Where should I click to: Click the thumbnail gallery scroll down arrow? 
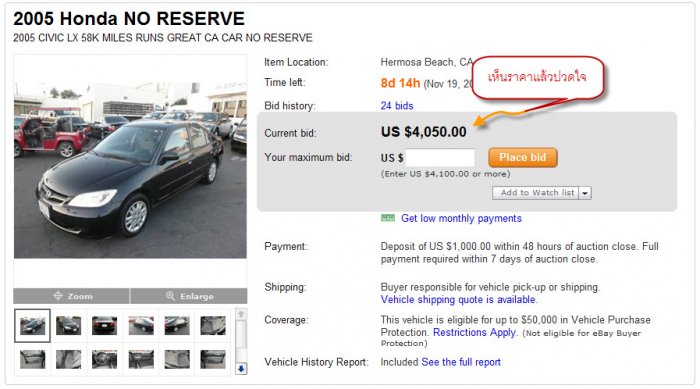click(241, 368)
